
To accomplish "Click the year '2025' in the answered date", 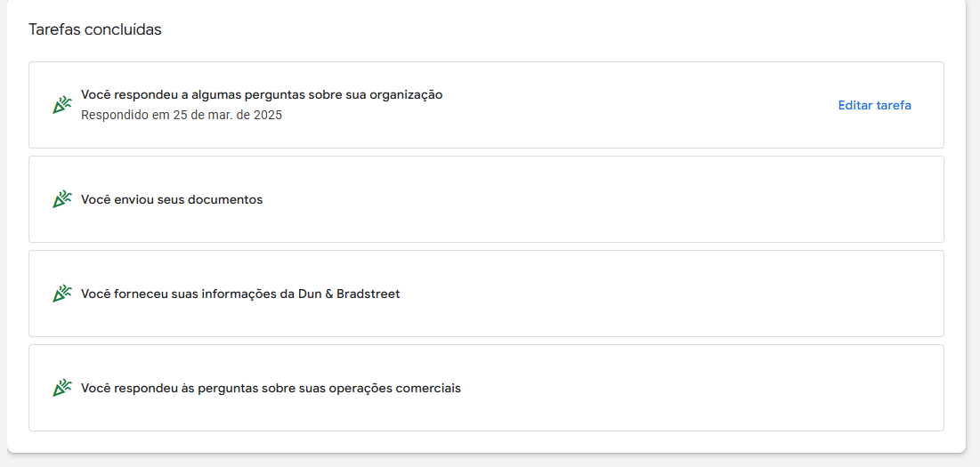I will click(267, 115).
